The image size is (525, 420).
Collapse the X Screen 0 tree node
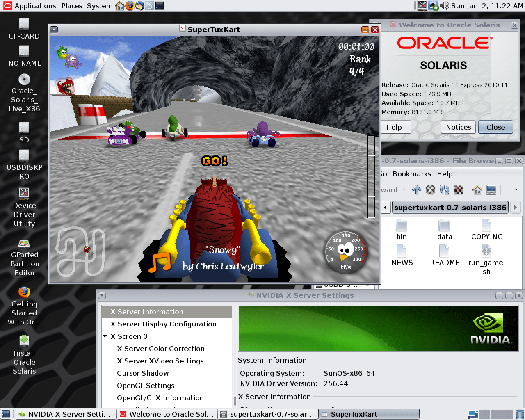click(x=105, y=336)
